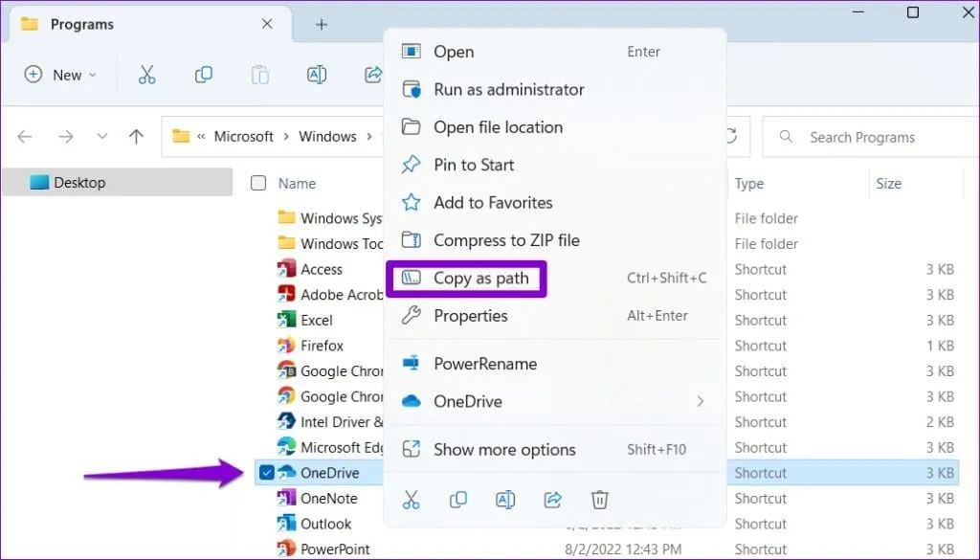Click the Share icon in context menu bottom row
Image resolution: width=980 pixels, height=560 pixels.
point(552,499)
